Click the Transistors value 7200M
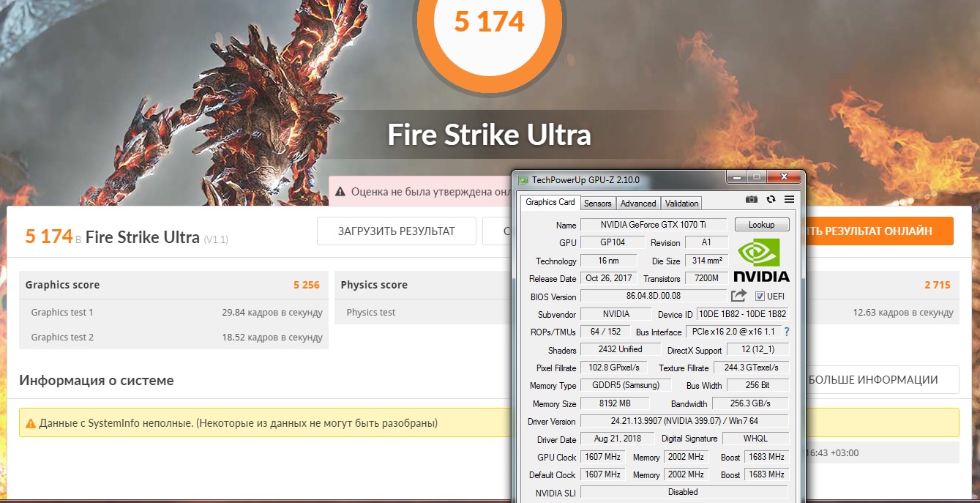 tap(707, 278)
